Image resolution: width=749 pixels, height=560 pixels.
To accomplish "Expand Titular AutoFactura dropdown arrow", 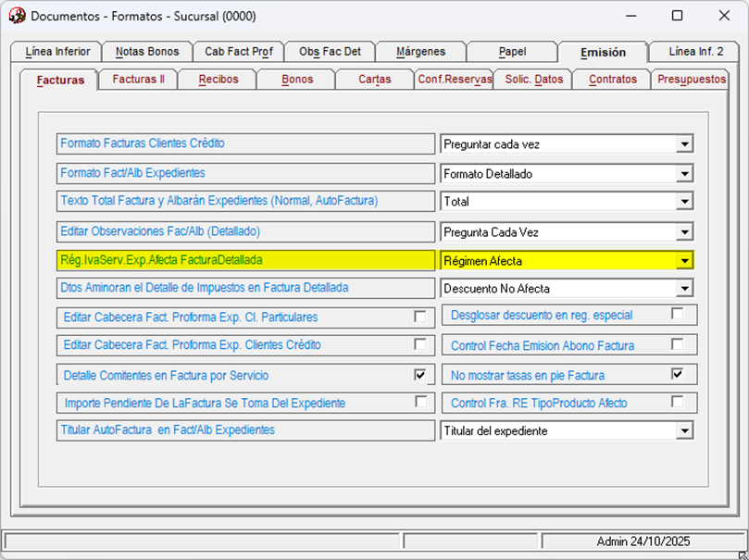I will pyautogui.click(x=684, y=430).
